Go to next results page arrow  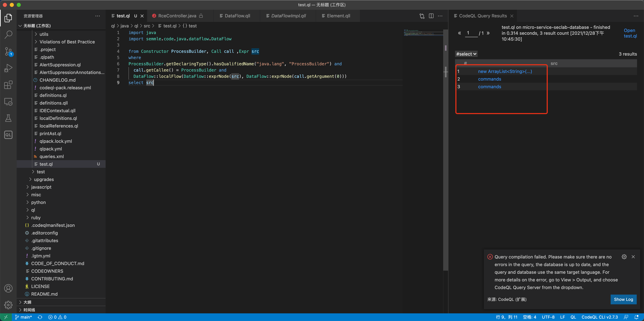point(488,33)
